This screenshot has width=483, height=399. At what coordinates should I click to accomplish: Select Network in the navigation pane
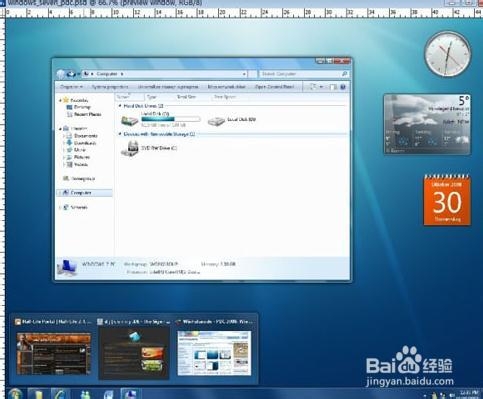coord(75,207)
